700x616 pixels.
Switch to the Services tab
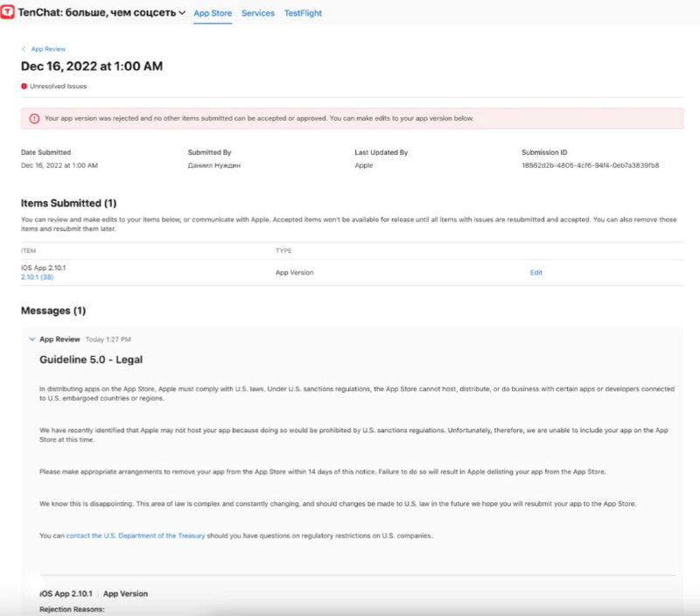pyautogui.click(x=257, y=13)
